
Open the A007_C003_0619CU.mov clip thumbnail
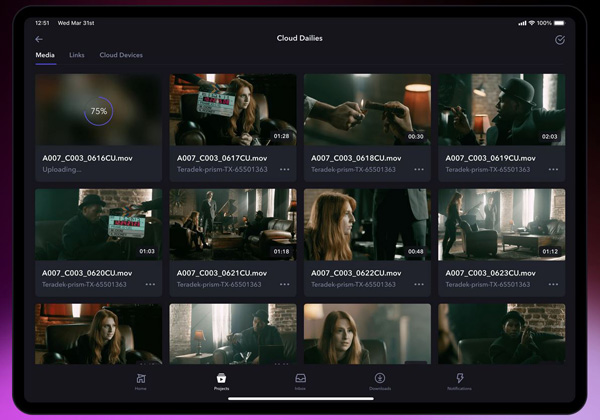tap(501, 110)
